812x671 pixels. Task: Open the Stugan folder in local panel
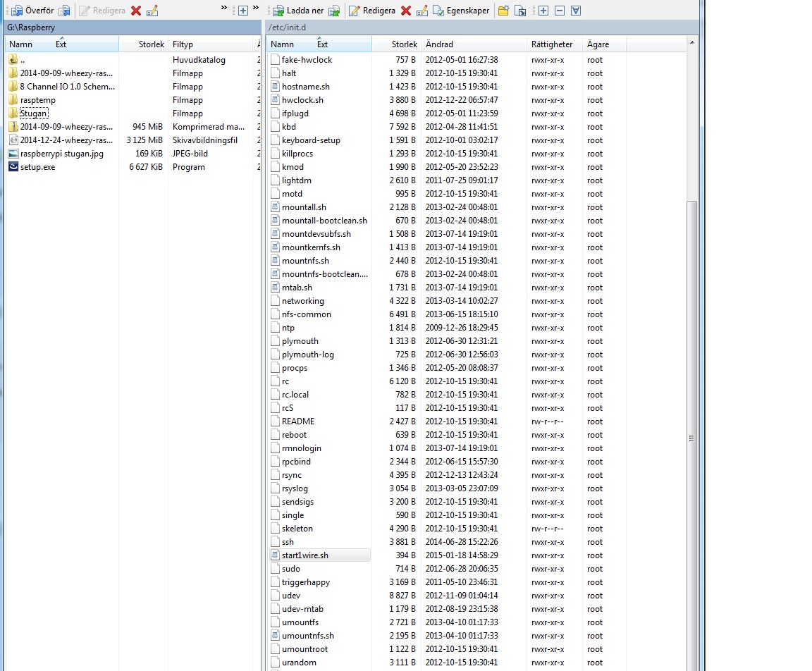pyautogui.click(x=33, y=113)
